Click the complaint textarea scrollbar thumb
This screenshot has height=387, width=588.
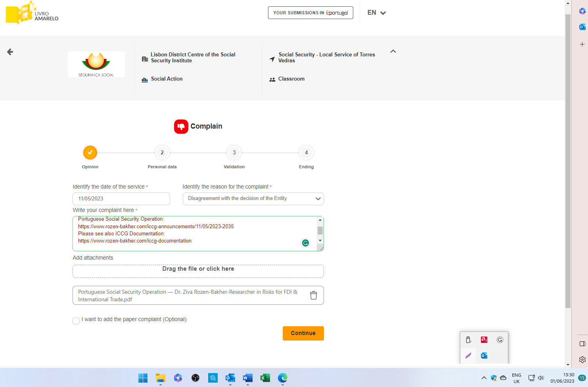[x=320, y=231]
